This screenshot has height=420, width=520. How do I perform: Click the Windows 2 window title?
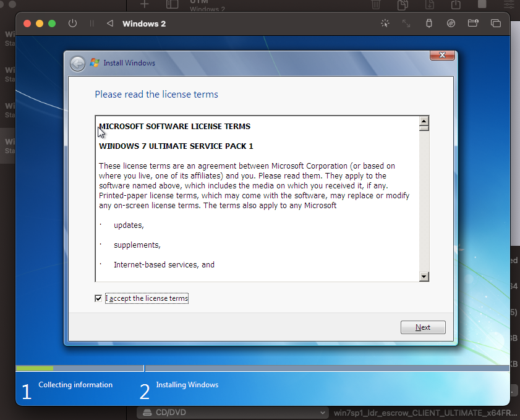coord(144,24)
